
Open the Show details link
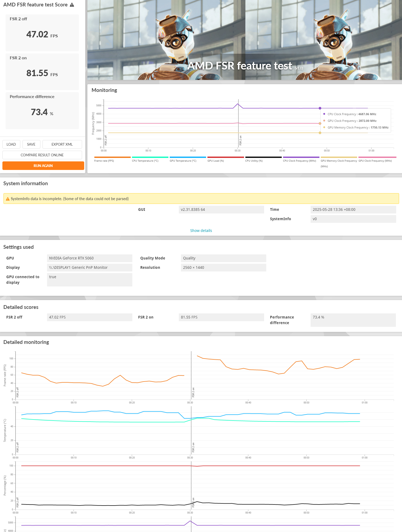(x=201, y=231)
